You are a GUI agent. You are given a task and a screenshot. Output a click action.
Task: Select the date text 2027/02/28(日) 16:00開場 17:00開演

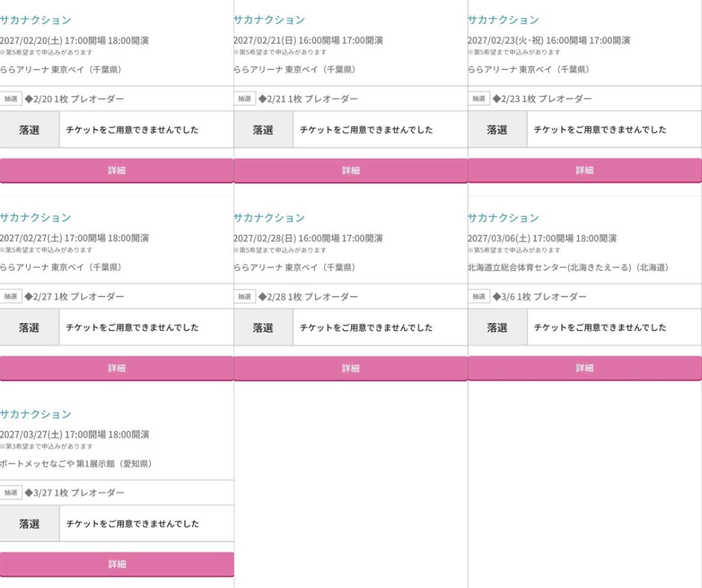click(x=308, y=238)
